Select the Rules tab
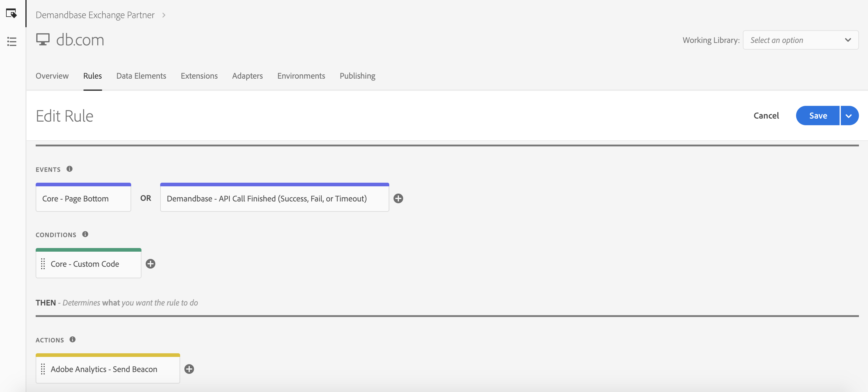The image size is (868, 392). pos(93,76)
